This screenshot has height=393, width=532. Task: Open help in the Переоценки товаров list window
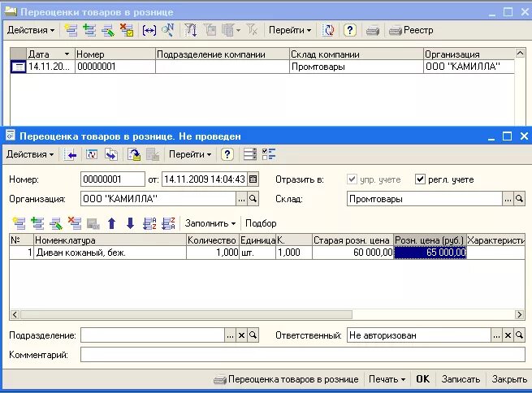click(x=350, y=30)
